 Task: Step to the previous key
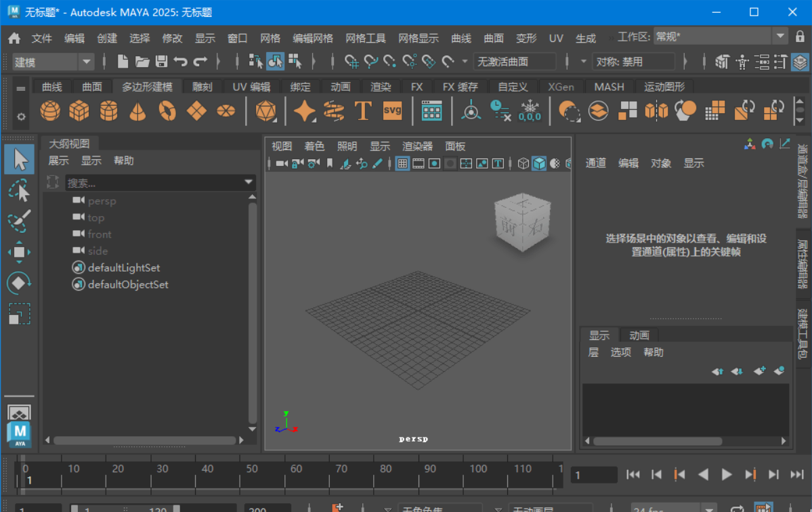(679, 475)
